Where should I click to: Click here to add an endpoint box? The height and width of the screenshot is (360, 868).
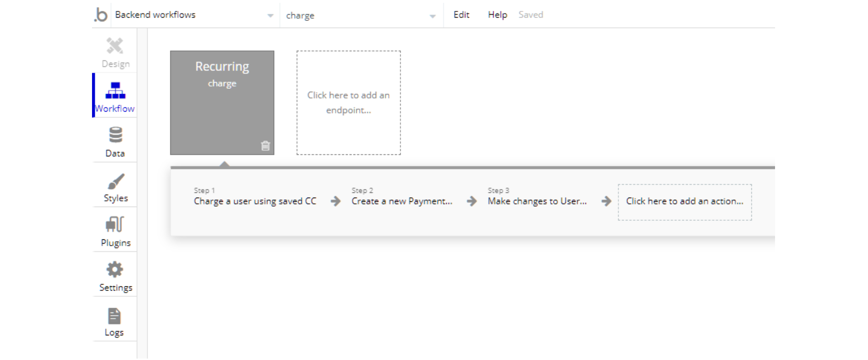pyautogui.click(x=349, y=103)
